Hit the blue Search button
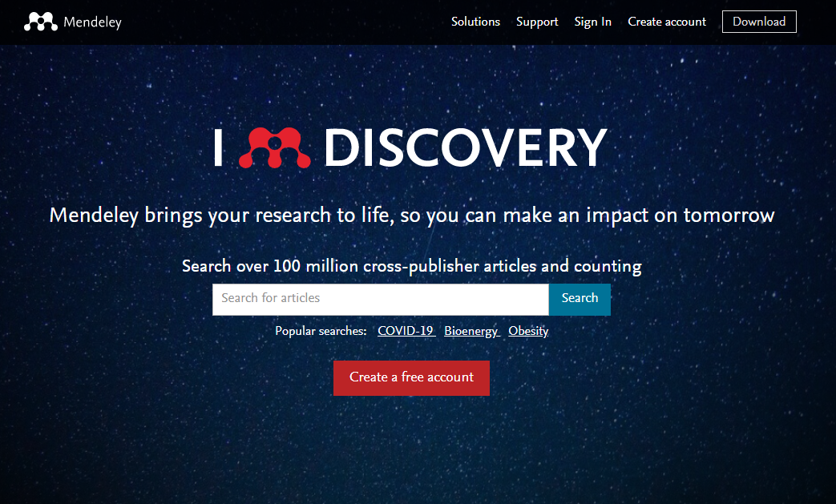 click(580, 298)
